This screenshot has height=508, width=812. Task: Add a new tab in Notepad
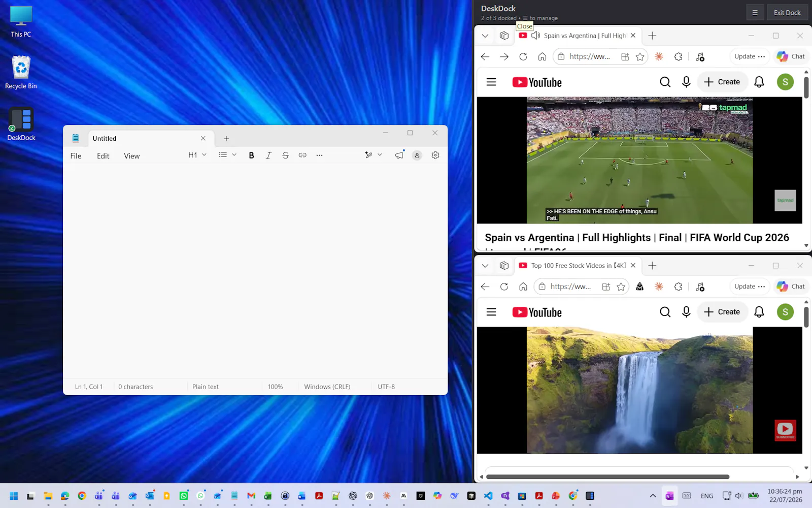coord(226,139)
